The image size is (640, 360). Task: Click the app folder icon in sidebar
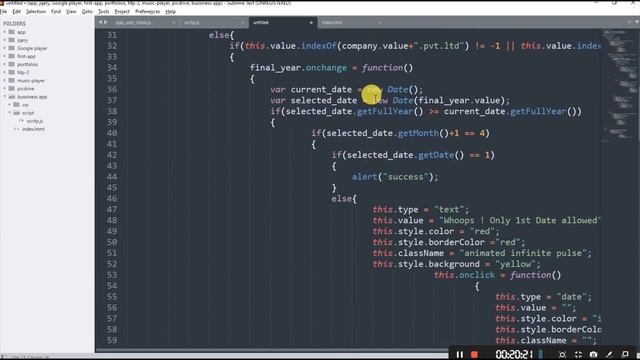pyautogui.click(x=11, y=32)
